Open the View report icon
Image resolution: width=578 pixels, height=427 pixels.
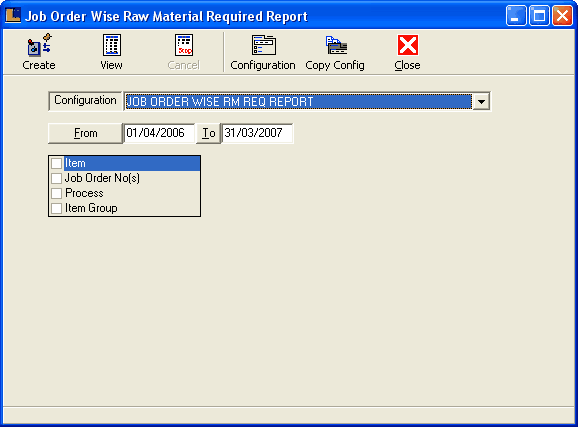pyautogui.click(x=112, y=45)
